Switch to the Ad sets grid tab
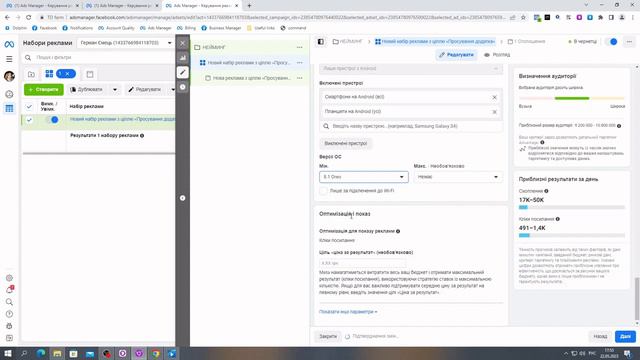 [x=49, y=74]
